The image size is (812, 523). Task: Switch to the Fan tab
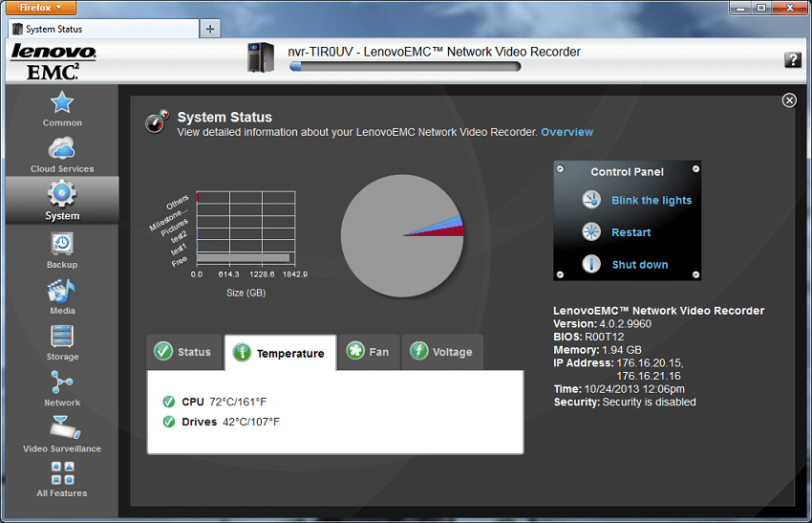[369, 352]
